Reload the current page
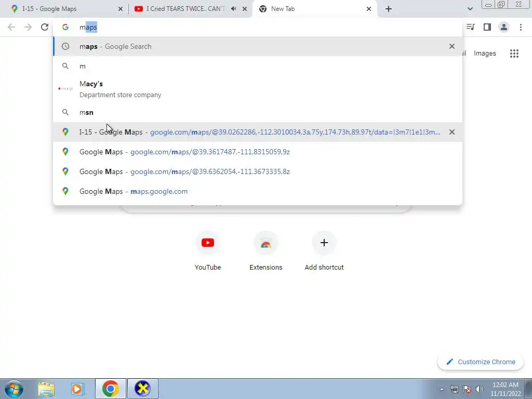The width and height of the screenshot is (532, 399). point(45,27)
